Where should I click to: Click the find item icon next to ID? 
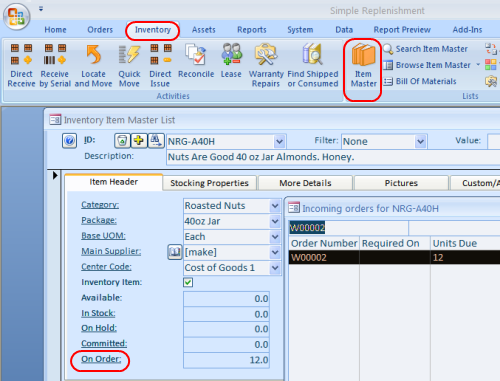pyautogui.click(x=156, y=141)
